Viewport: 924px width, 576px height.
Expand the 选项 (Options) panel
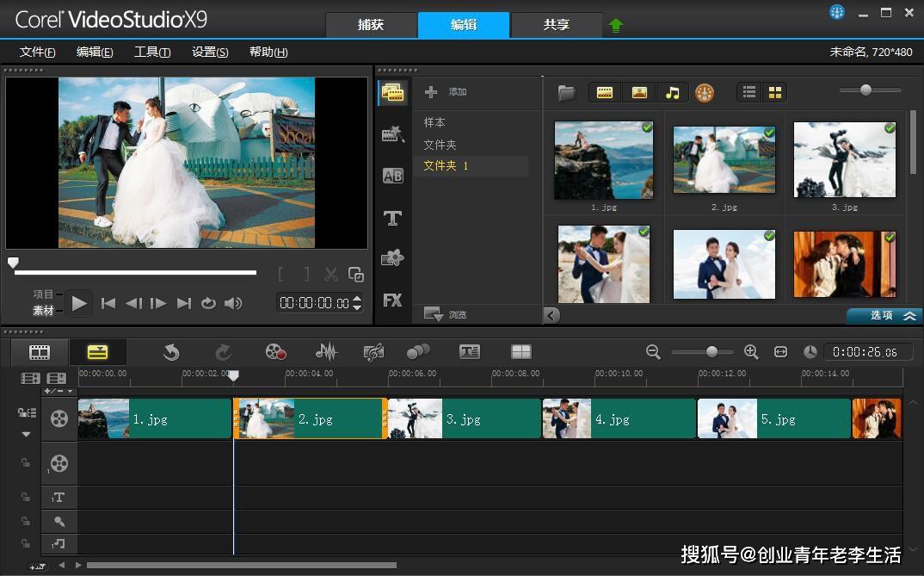tap(884, 316)
